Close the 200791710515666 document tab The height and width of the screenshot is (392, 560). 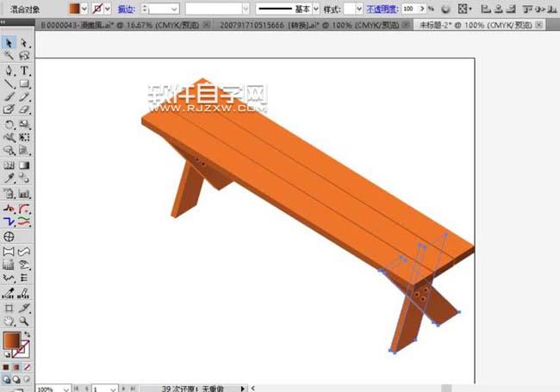406,25
